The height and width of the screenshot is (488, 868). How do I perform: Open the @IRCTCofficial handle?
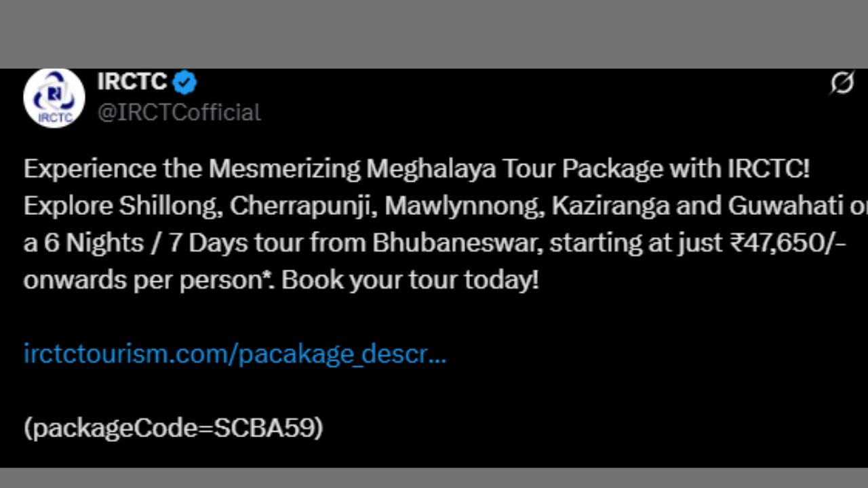pyautogui.click(x=179, y=113)
